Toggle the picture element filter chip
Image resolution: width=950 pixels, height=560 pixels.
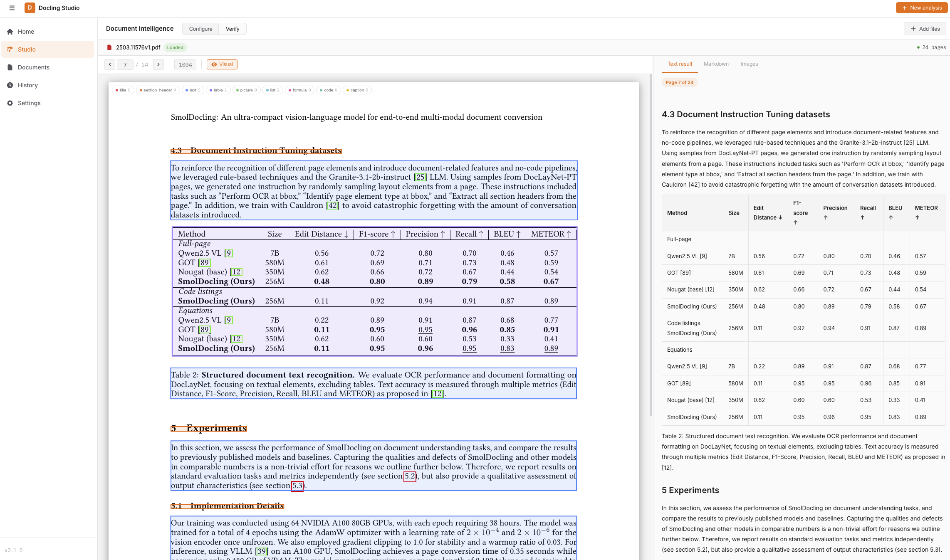click(247, 90)
